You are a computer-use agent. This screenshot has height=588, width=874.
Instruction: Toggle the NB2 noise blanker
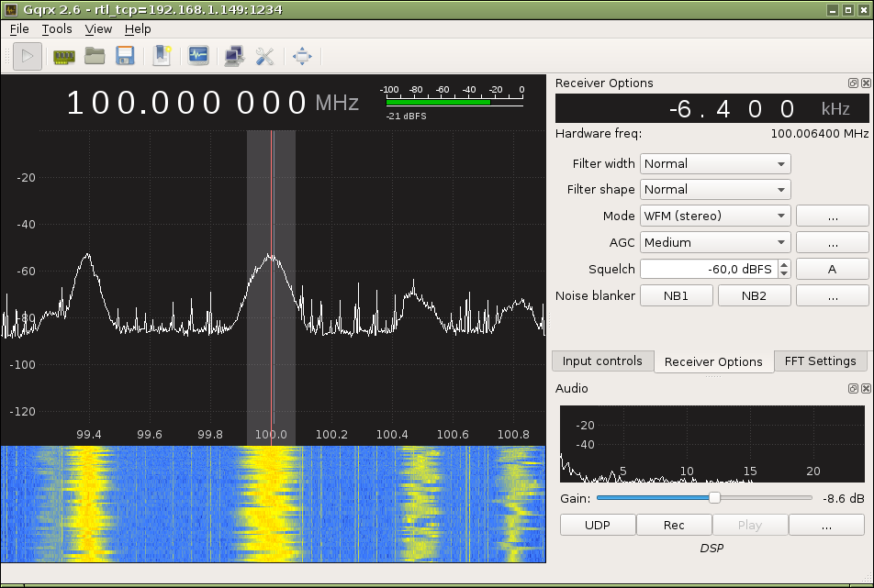pos(754,295)
